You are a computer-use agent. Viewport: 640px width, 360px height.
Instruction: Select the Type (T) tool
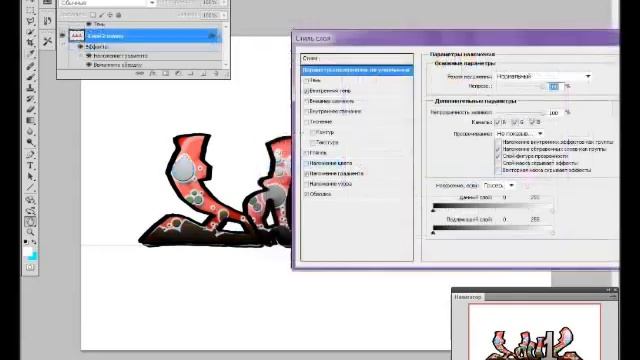31,165
